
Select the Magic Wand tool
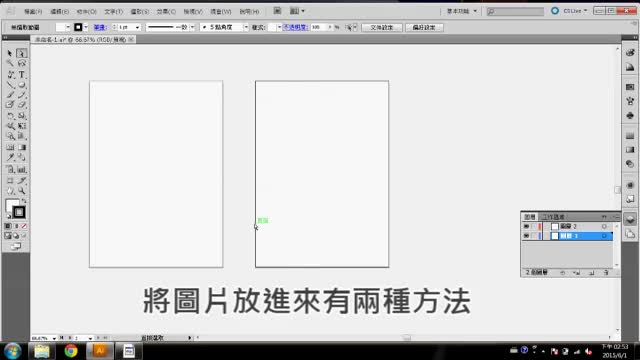point(10,64)
